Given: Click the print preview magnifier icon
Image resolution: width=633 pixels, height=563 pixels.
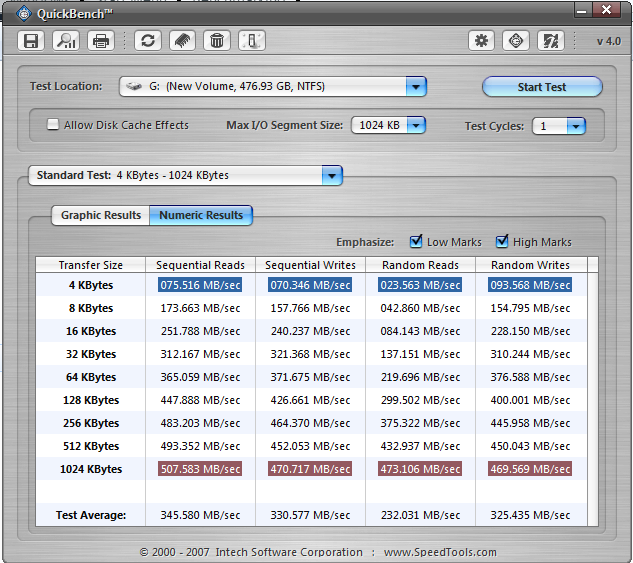Looking at the screenshot, I should pyautogui.click(x=66, y=41).
